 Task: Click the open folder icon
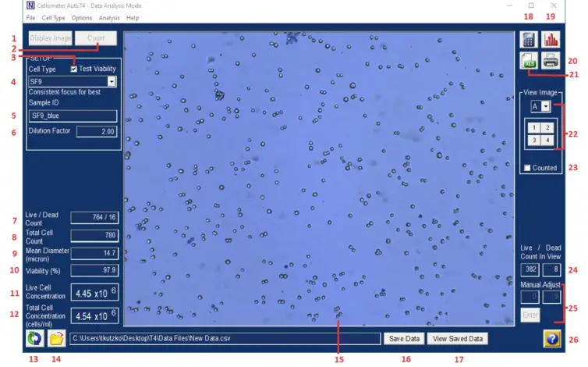56,338
